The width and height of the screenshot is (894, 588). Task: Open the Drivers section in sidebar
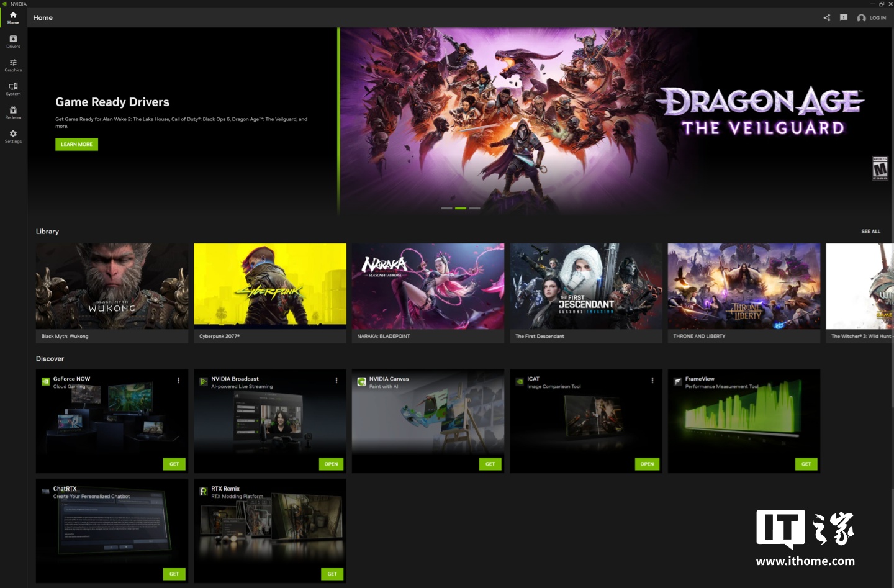coord(13,41)
